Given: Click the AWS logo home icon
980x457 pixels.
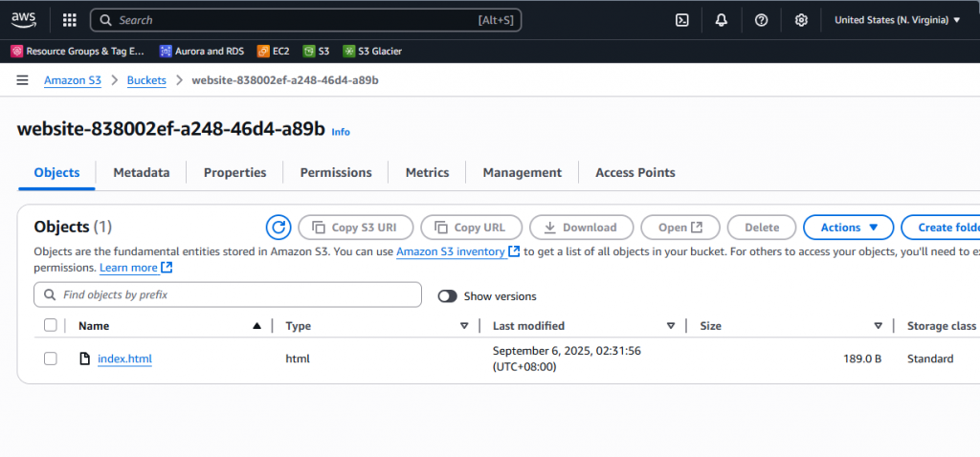Looking at the screenshot, I should pyautogui.click(x=24, y=20).
